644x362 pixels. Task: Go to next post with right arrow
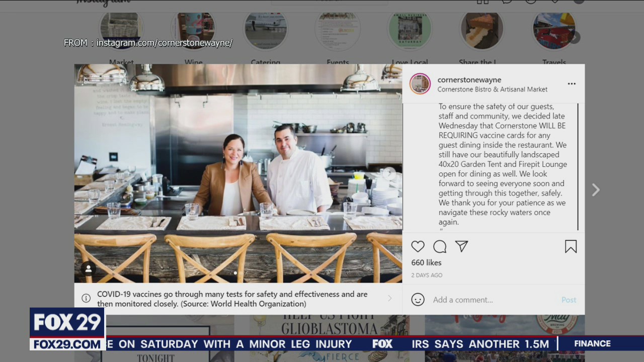pyautogui.click(x=596, y=190)
